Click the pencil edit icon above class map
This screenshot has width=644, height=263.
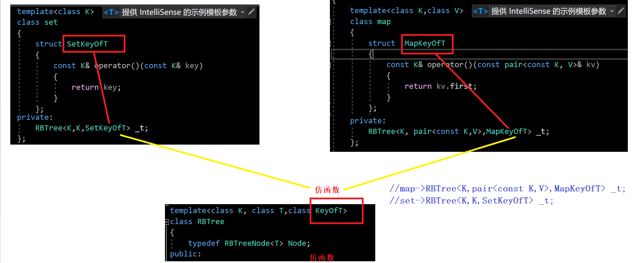point(621,11)
